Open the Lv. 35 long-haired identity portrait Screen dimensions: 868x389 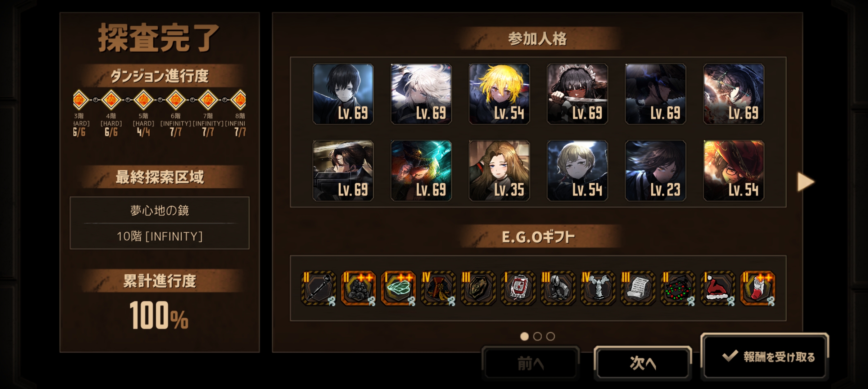click(x=499, y=170)
